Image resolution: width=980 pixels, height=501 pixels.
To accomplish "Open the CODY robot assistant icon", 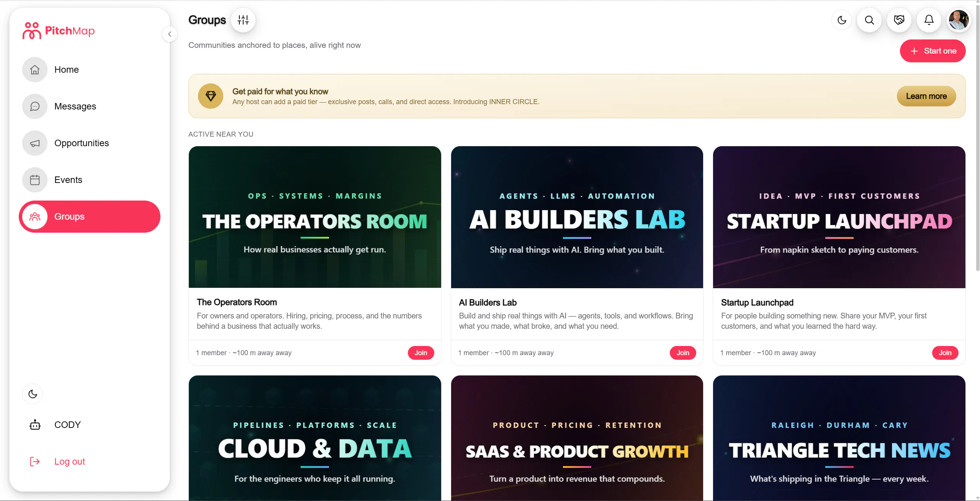I will [35, 425].
